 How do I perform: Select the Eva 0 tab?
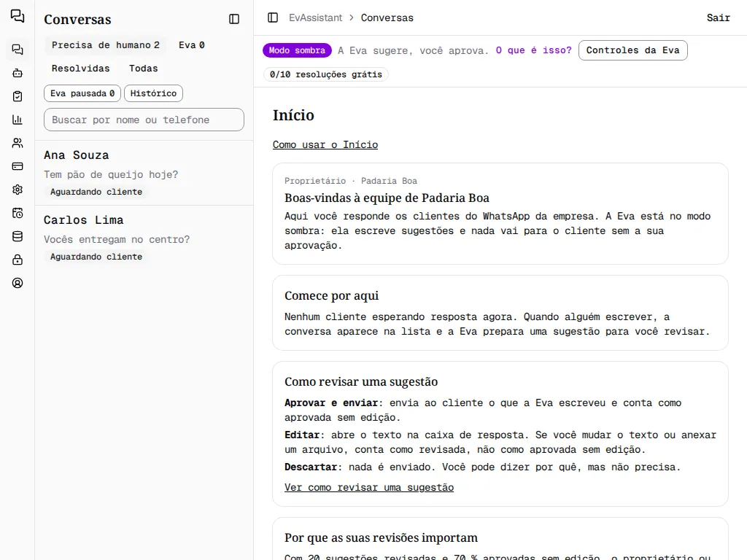pos(192,45)
